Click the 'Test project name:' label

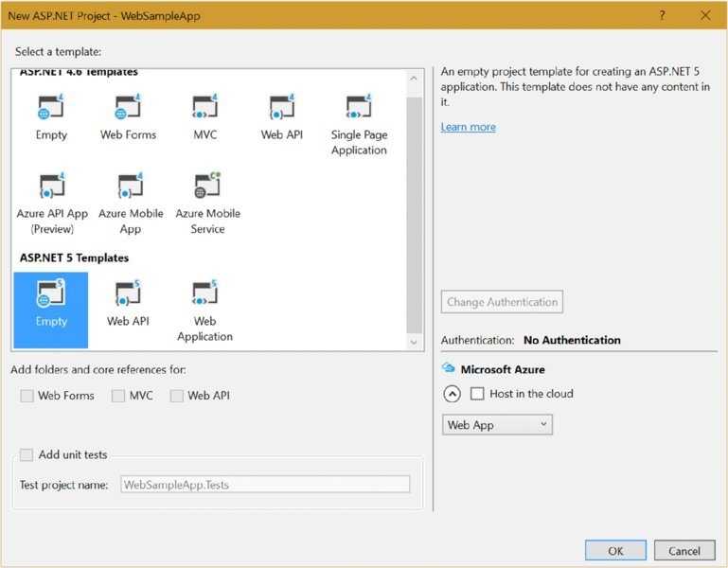(x=63, y=485)
